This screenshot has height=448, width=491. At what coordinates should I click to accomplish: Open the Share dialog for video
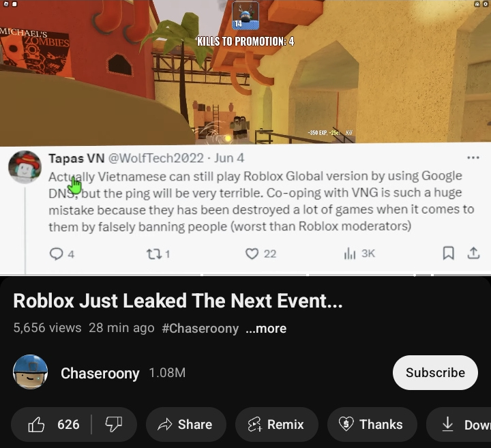point(186,425)
